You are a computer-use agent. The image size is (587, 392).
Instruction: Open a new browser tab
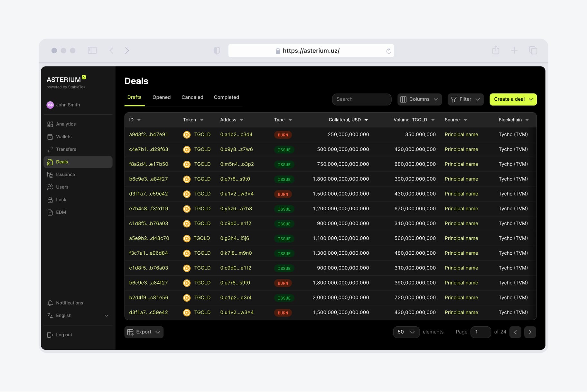(x=515, y=50)
